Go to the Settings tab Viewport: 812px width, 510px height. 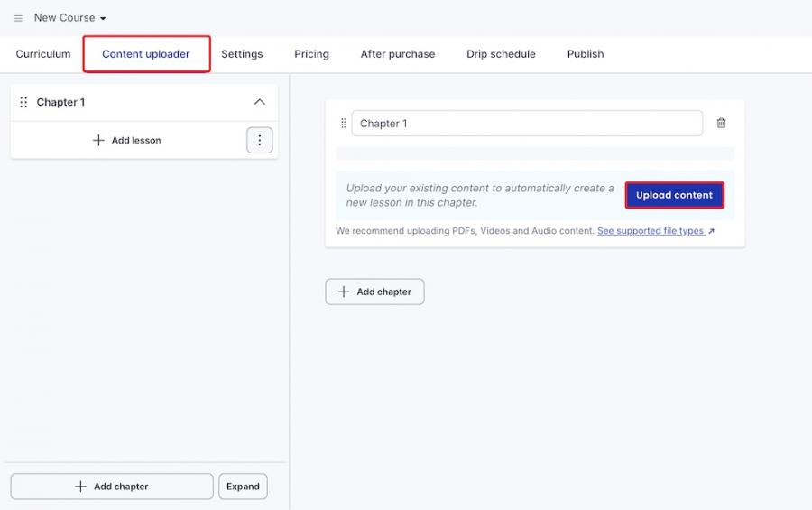(x=242, y=54)
